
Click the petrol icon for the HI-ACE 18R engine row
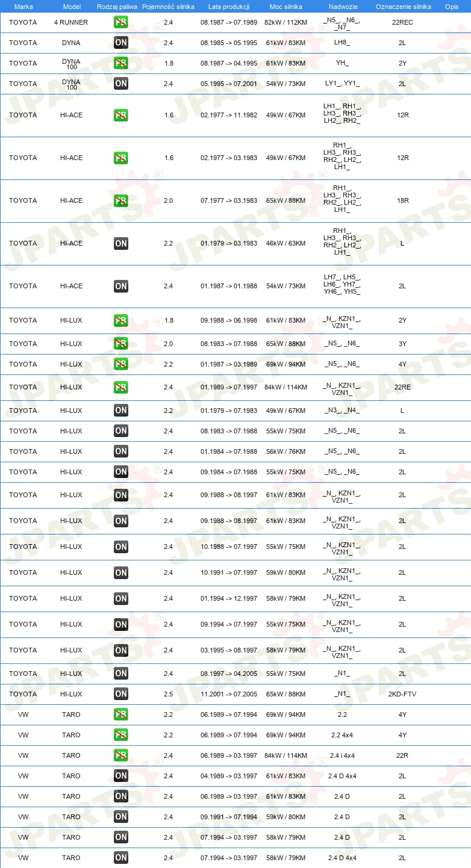tap(121, 200)
